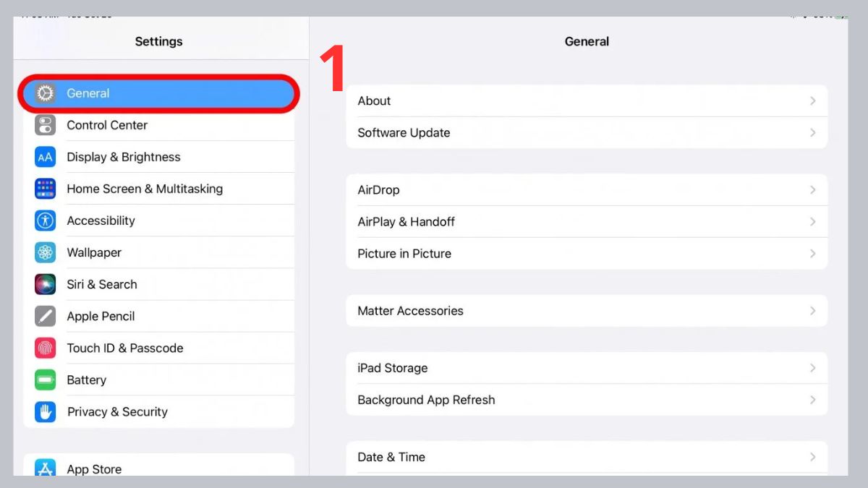Open the Privacy & Security icon
868x488 pixels.
pyautogui.click(x=45, y=411)
